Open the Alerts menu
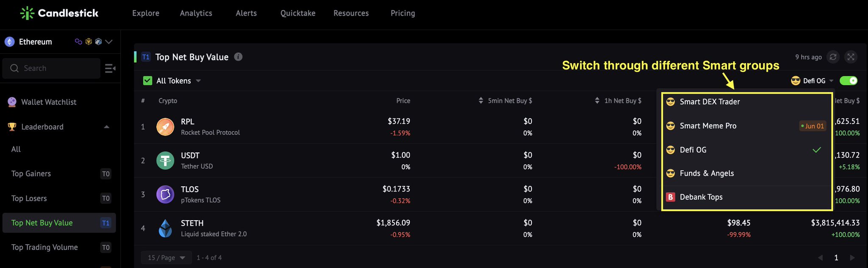868x268 pixels. 246,13
